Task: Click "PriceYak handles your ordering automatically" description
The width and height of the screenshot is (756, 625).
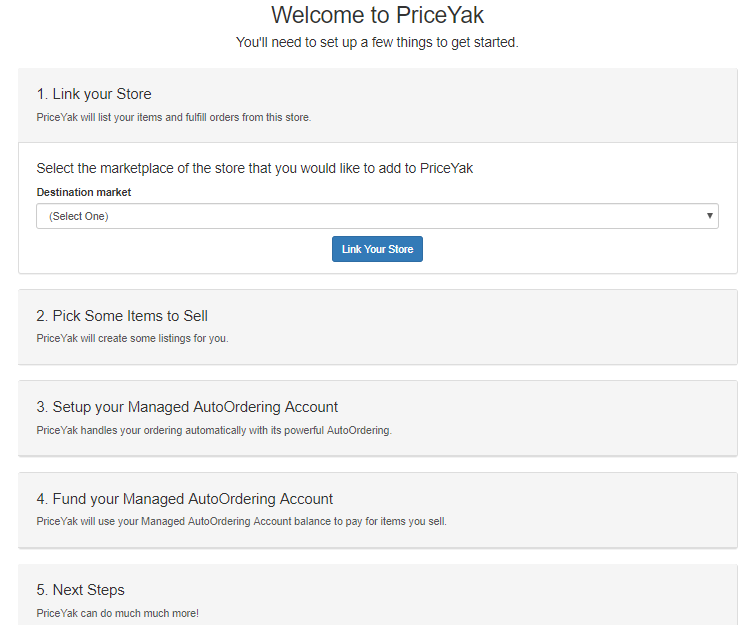Action: pos(214,430)
